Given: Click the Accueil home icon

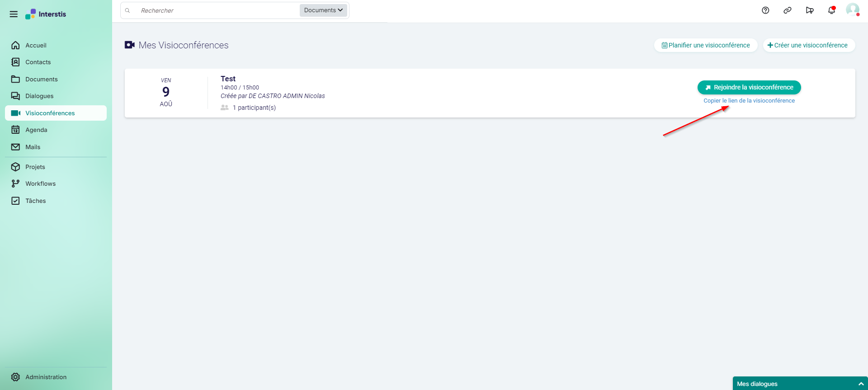Looking at the screenshot, I should 15,45.
